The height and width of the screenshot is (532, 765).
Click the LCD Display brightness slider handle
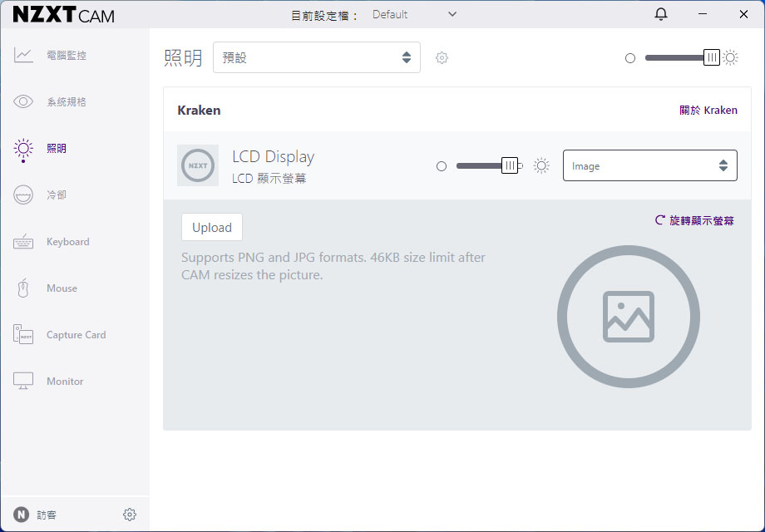(x=510, y=165)
